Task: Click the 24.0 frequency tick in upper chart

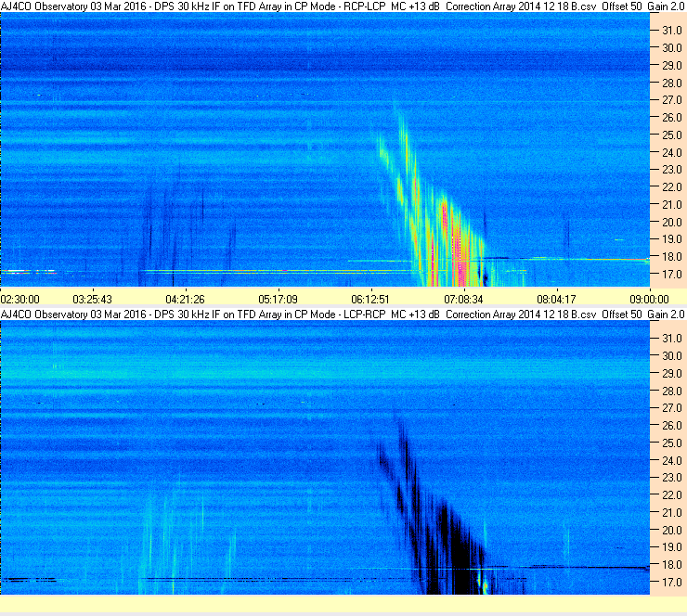Action: 672,153
